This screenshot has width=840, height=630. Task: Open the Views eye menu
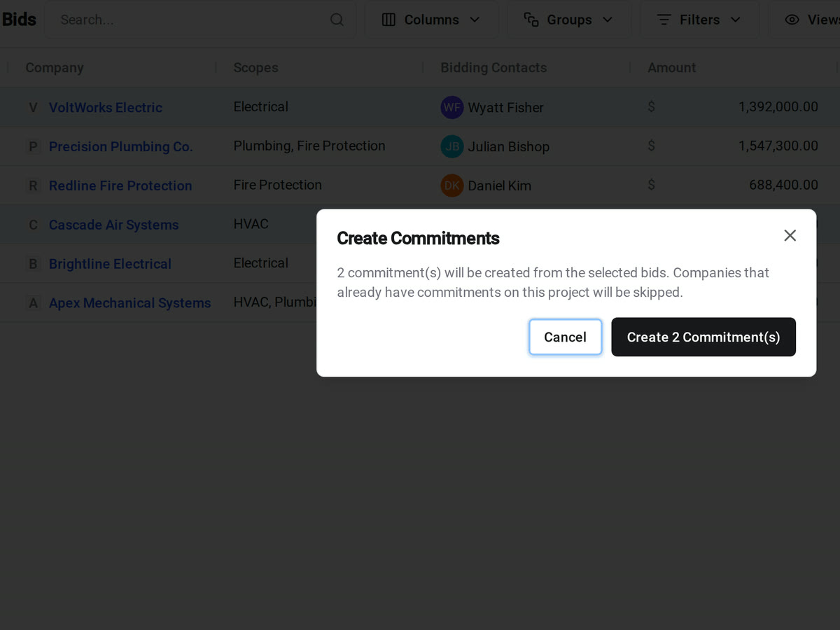click(805, 20)
